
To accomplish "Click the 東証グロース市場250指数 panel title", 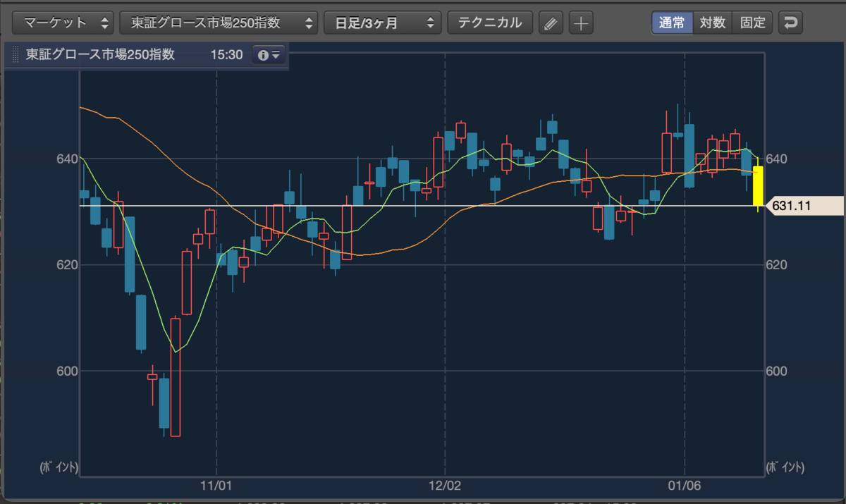I will 100,55.
